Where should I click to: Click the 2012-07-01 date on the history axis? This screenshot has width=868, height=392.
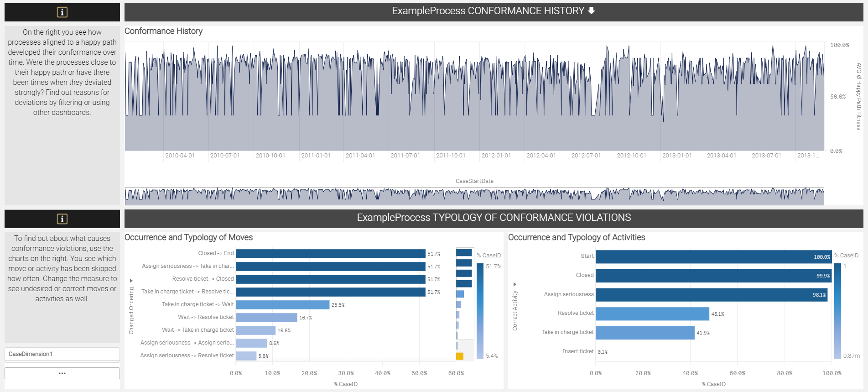(586, 156)
